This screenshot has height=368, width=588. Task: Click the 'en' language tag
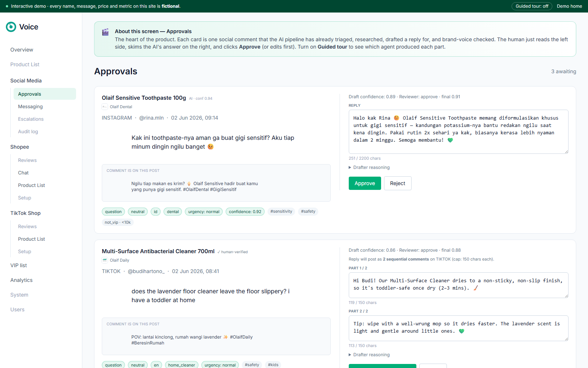(x=156, y=365)
